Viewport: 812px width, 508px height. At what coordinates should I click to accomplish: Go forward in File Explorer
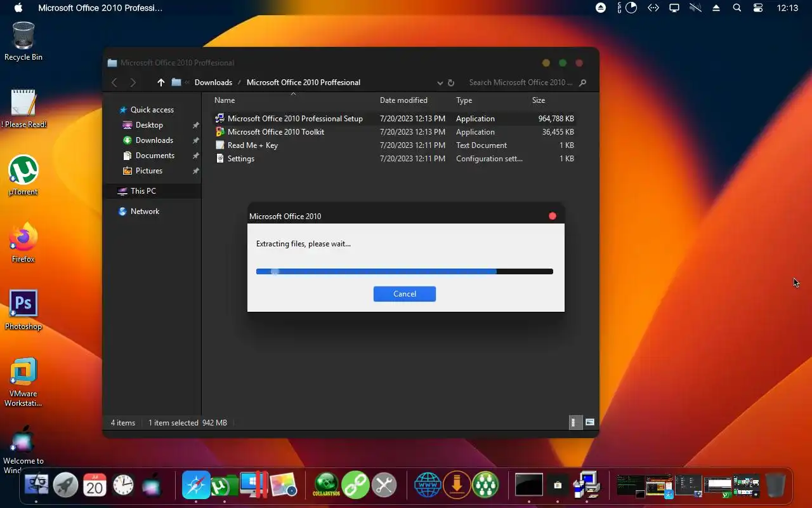click(x=133, y=83)
